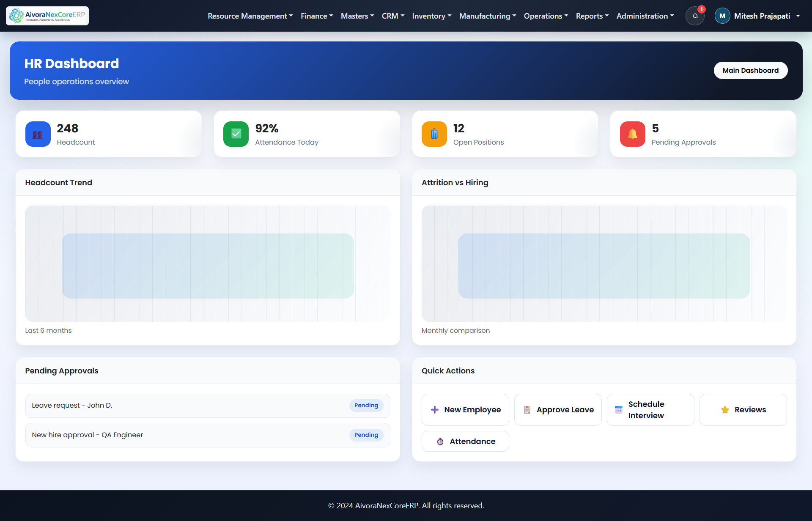The image size is (812, 521).
Task: Click the AivoraNexCoreERP logo
Action: 47,16
